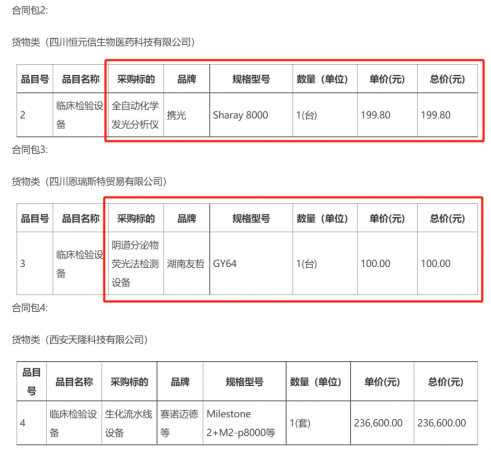Select the 全自动化学发光分析仪 cell
This screenshot has height=450, width=491.
pyautogui.click(x=135, y=115)
